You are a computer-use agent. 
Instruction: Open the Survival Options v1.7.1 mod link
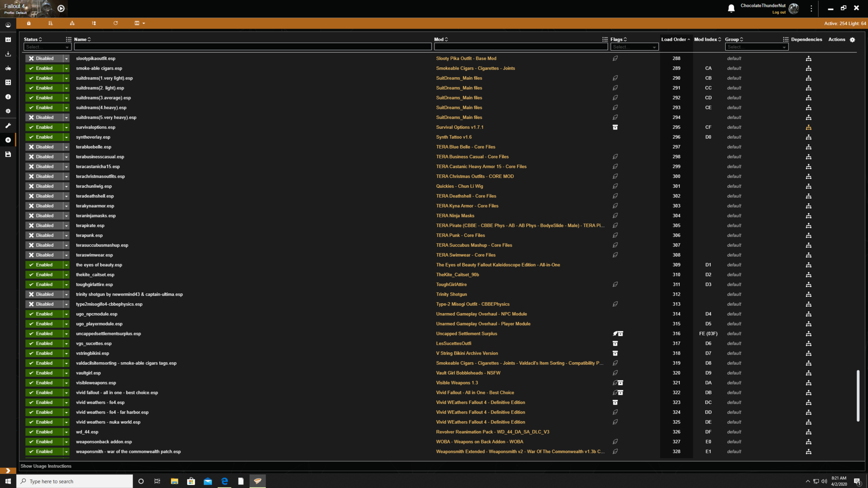pyautogui.click(x=459, y=127)
